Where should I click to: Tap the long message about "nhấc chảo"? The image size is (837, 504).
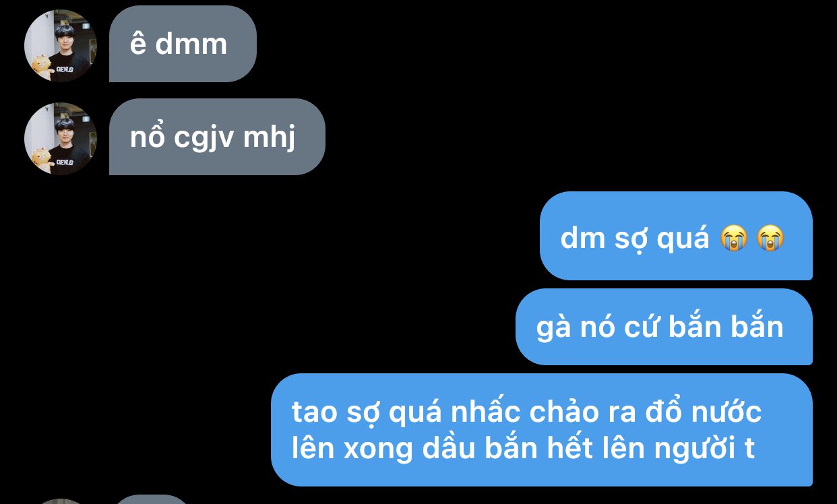point(542,430)
